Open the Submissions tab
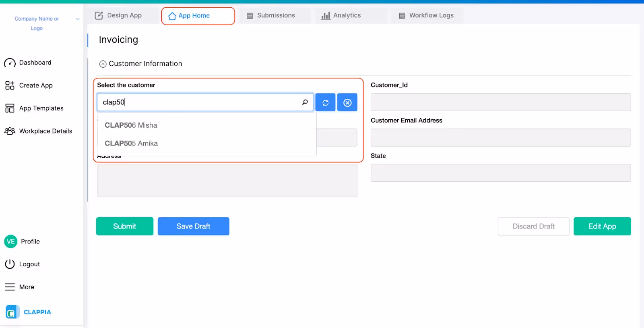644x328 pixels. point(275,15)
